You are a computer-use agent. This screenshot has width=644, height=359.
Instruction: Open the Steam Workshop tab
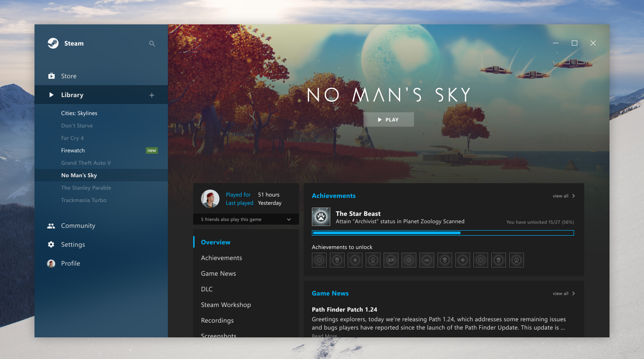click(226, 305)
